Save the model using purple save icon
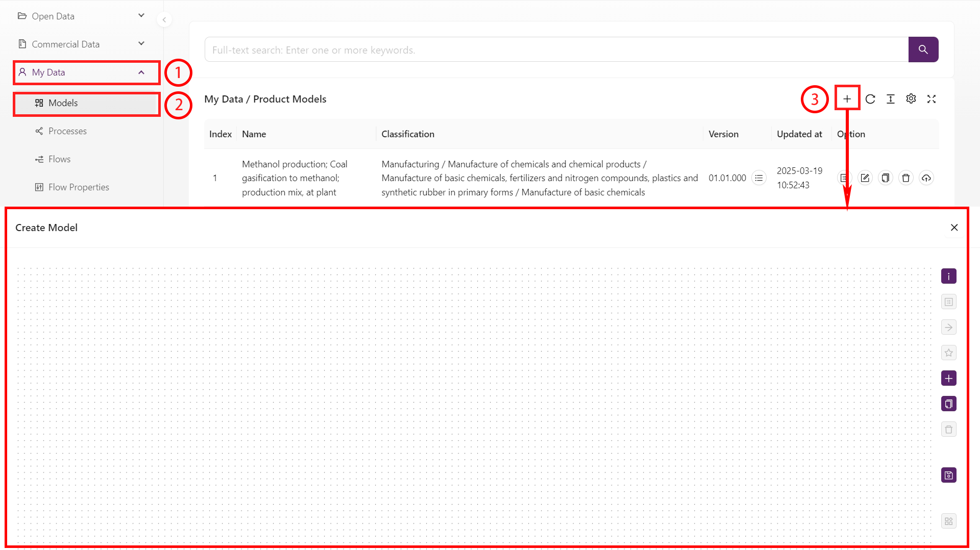 tap(948, 476)
